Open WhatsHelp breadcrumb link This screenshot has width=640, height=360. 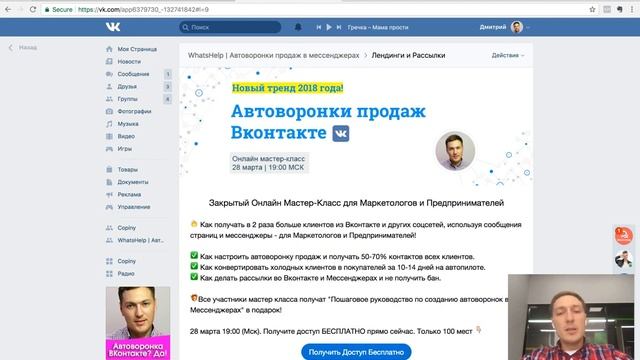[x=273, y=55]
